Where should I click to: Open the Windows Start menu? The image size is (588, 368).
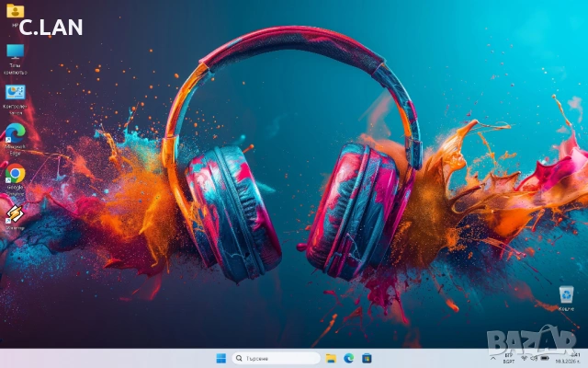coord(220,358)
